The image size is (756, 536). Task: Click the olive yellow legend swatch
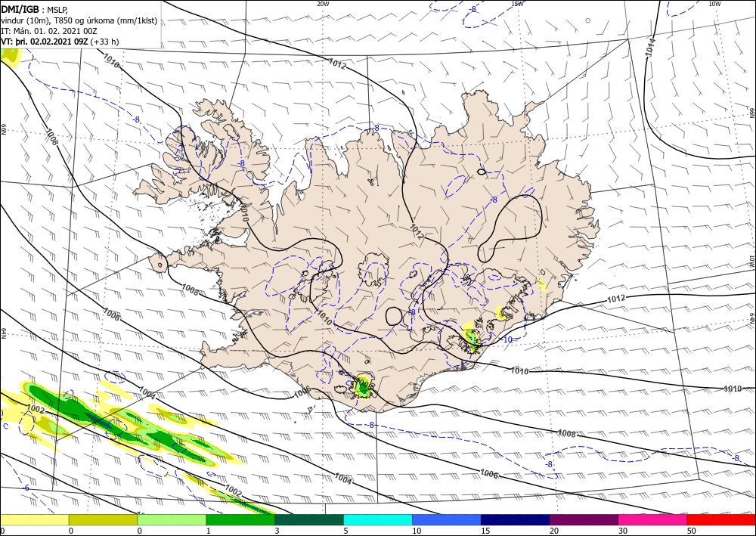point(103,520)
